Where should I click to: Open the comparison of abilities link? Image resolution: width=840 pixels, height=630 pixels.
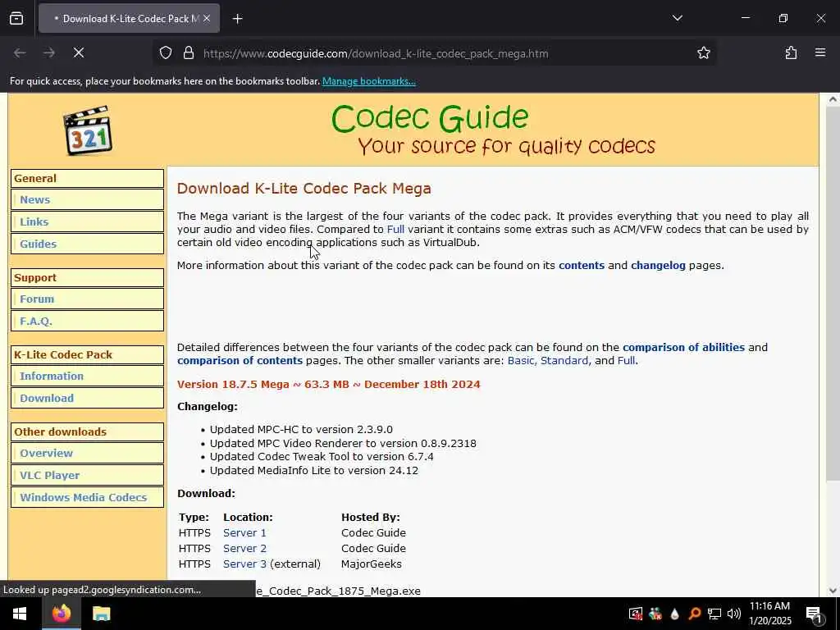click(x=683, y=347)
